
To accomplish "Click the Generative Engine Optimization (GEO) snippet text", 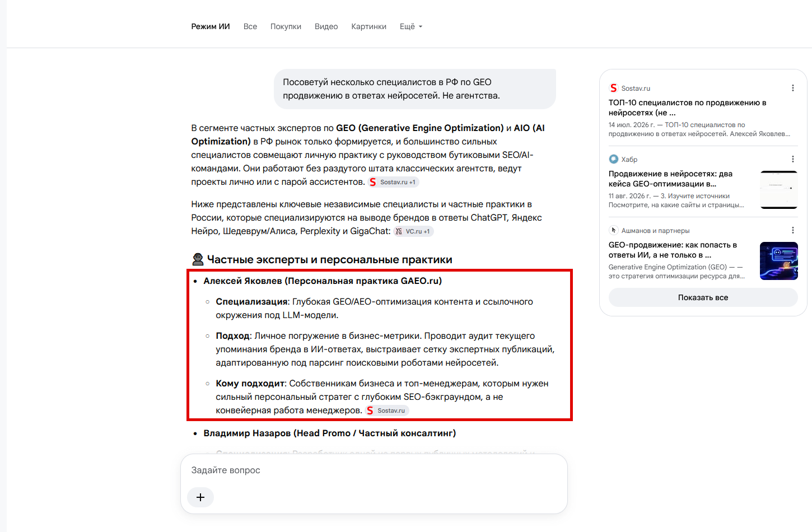I will [676, 272].
